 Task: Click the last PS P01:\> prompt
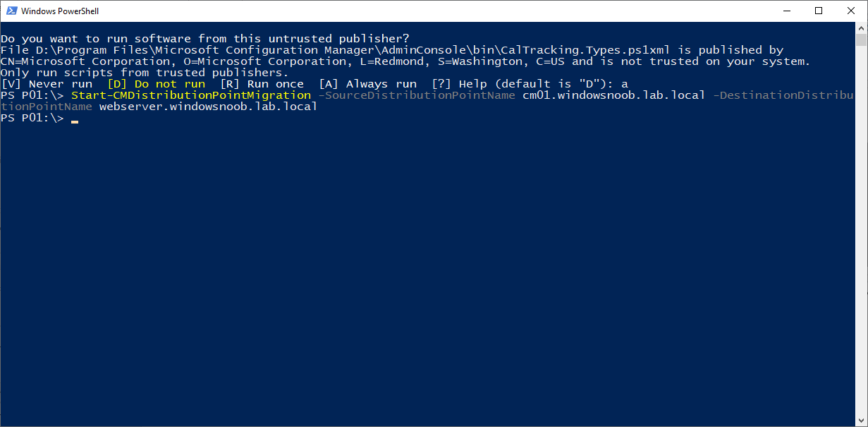click(32, 118)
